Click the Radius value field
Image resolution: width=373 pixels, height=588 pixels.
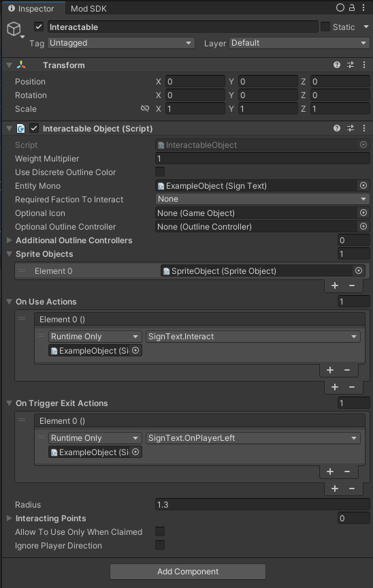pos(263,504)
